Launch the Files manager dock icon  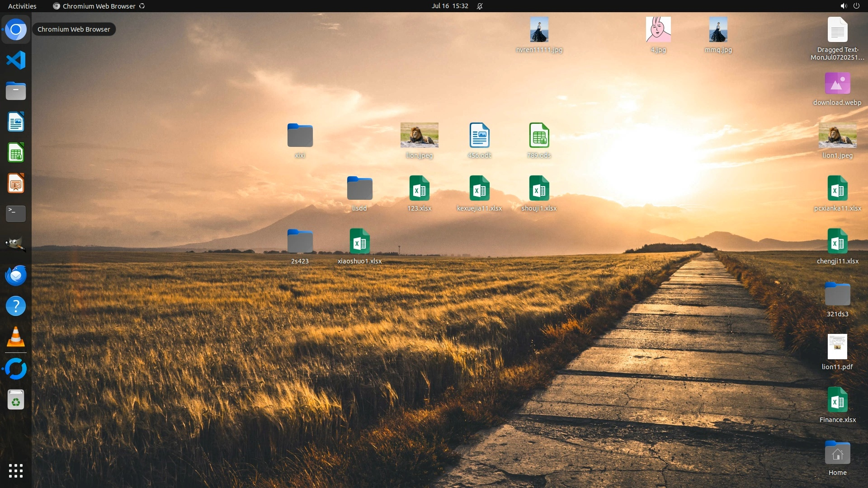[x=16, y=91]
